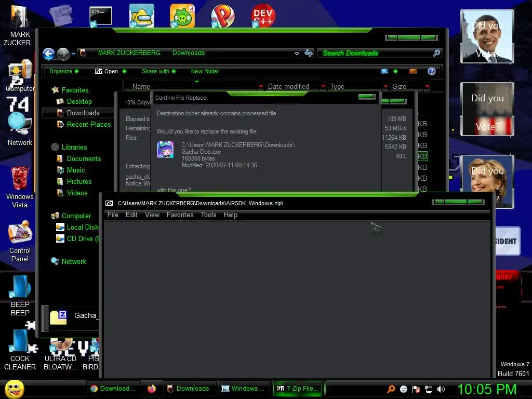The image size is (532, 399).
Task: Click the Open button in Explorer toolbar
Action: 107,71
